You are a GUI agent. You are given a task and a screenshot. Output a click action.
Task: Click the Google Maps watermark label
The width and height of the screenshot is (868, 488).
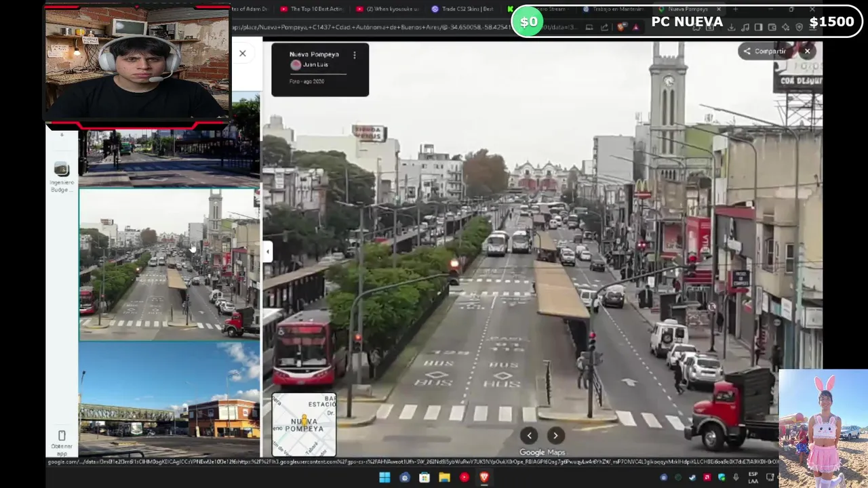(542, 452)
